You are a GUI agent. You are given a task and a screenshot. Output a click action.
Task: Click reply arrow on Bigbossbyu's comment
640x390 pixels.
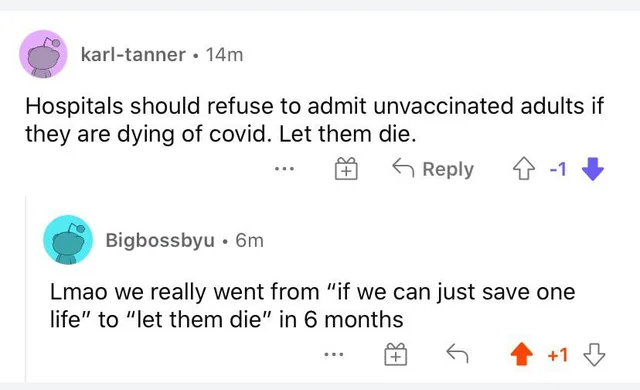[x=457, y=354]
